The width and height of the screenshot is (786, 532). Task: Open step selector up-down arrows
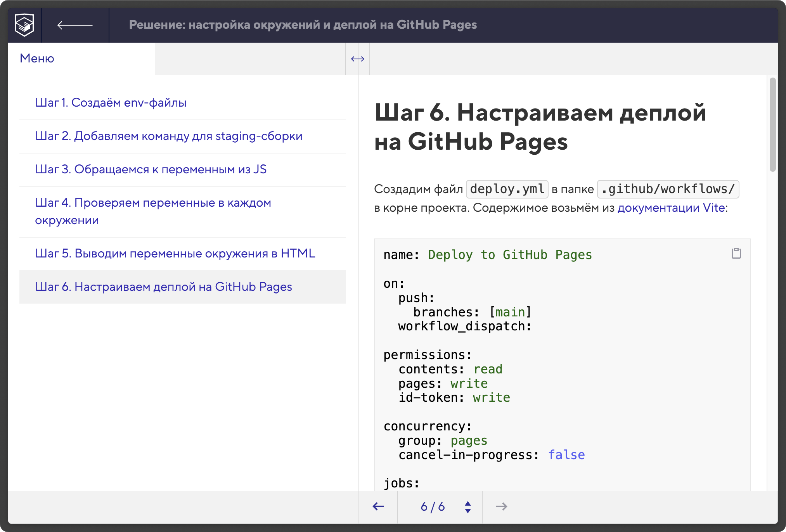(x=468, y=507)
